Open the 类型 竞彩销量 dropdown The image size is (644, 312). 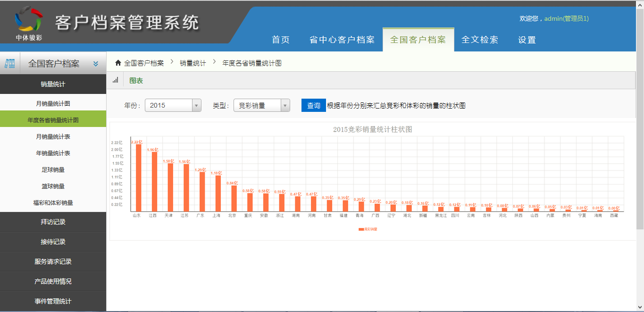261,105
